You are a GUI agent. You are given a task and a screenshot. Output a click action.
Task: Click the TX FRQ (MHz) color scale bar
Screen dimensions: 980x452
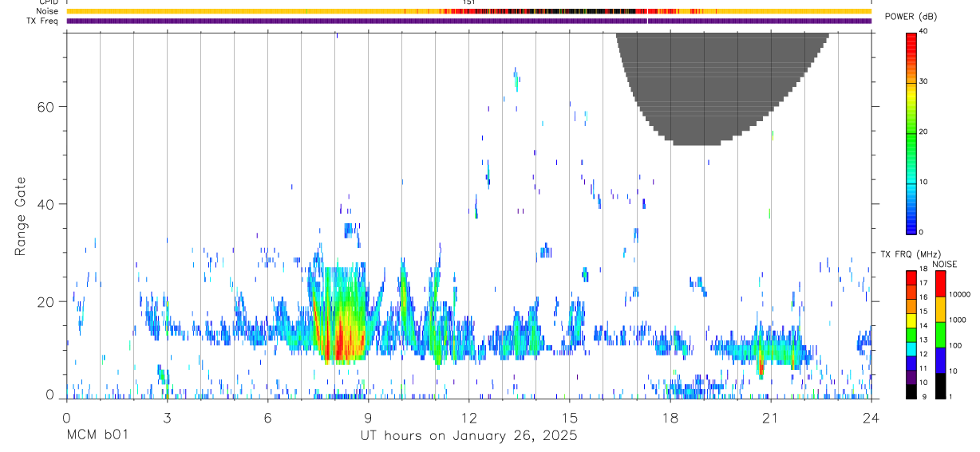(911, 334)
